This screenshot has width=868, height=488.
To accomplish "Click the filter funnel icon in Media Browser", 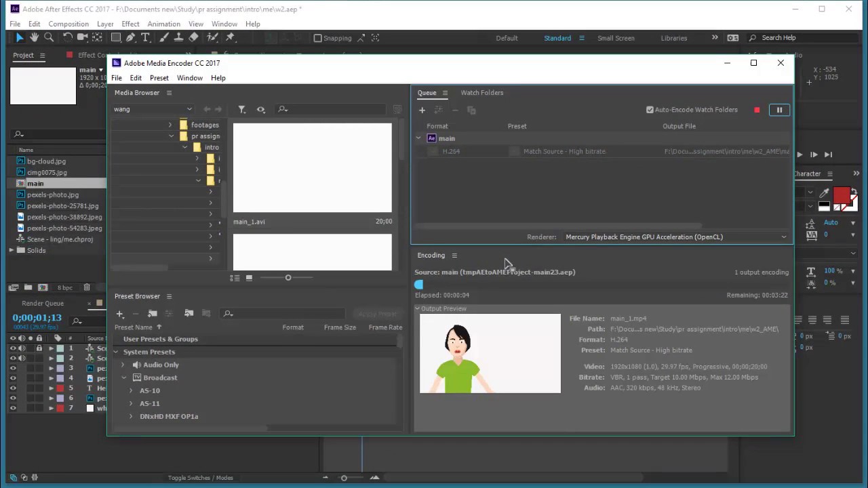I will coord(241,109).
